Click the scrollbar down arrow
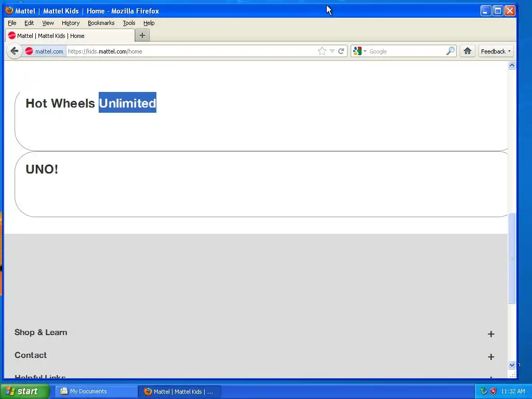 pyautogui.click(x=512, y=365)
